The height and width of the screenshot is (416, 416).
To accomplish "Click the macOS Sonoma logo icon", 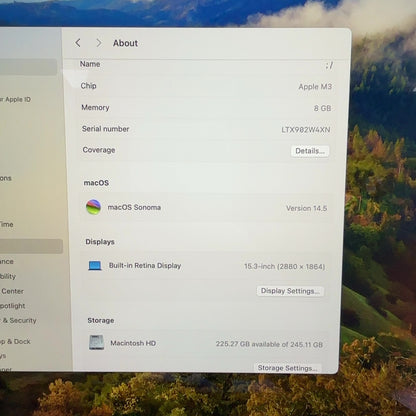I will pos(93,207).
